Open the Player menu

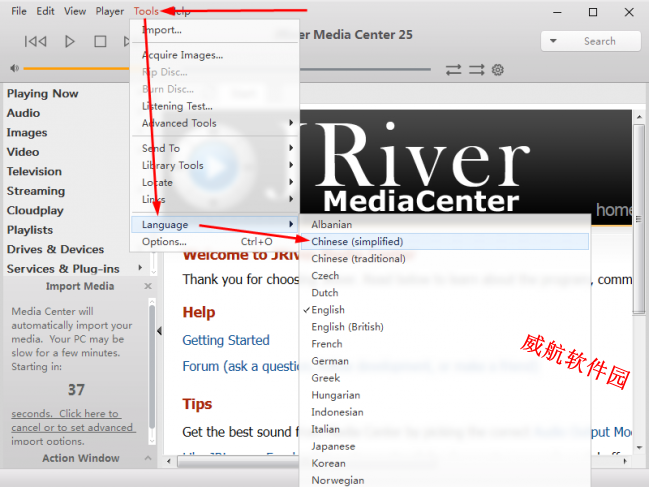click(109, 11)
